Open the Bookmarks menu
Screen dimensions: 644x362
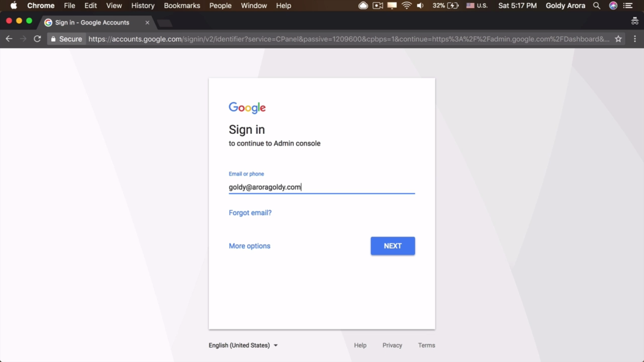(x=182, y=6)
